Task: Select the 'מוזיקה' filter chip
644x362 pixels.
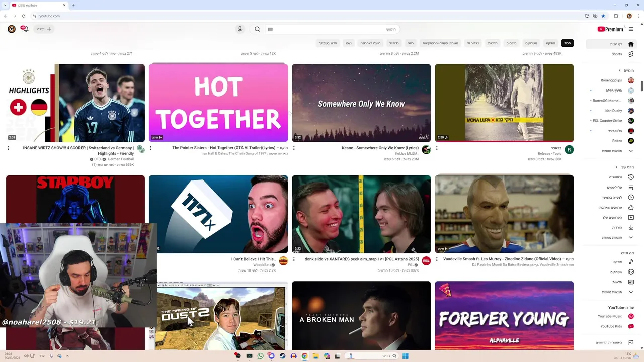Action: pyautogui.click(x=551, y=43)
